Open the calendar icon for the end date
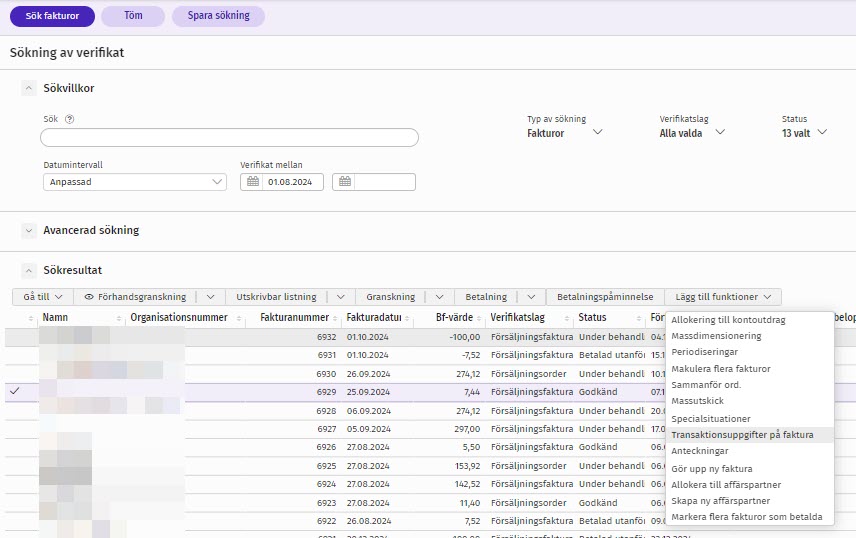 click(x=344, y=182)
